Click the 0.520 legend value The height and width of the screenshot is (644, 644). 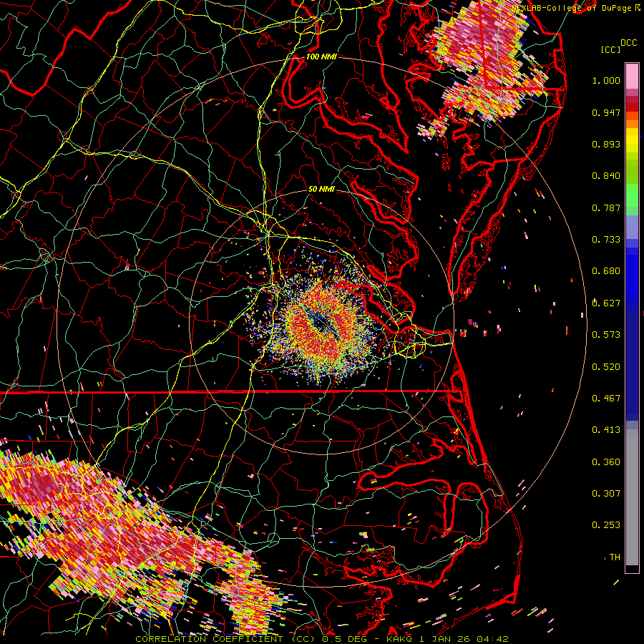tap(606, 367)
